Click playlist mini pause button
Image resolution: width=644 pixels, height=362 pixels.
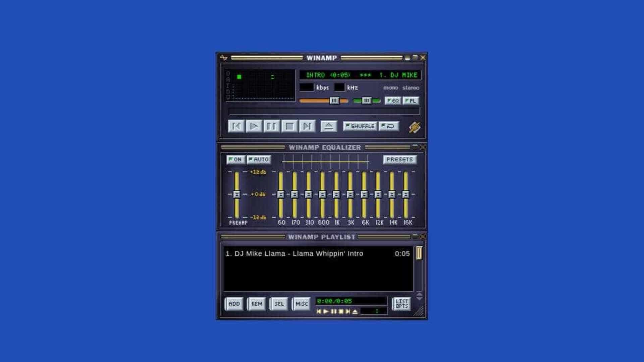(333, 311)
